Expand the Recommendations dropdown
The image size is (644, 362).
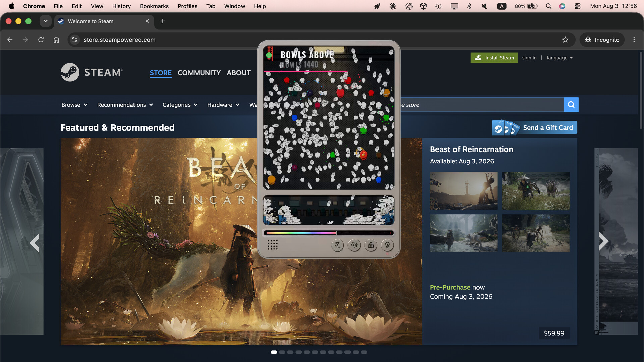point(125,105)
